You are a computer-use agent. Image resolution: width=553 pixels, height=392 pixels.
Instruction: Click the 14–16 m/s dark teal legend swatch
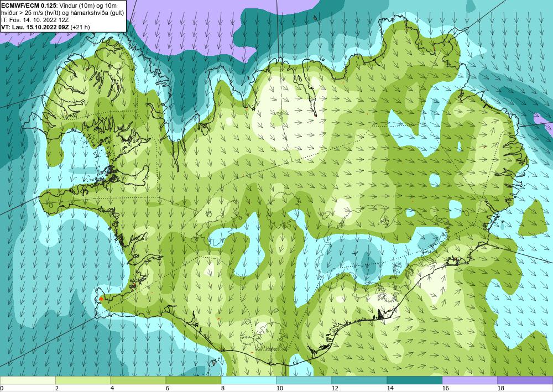coord(414,380)
